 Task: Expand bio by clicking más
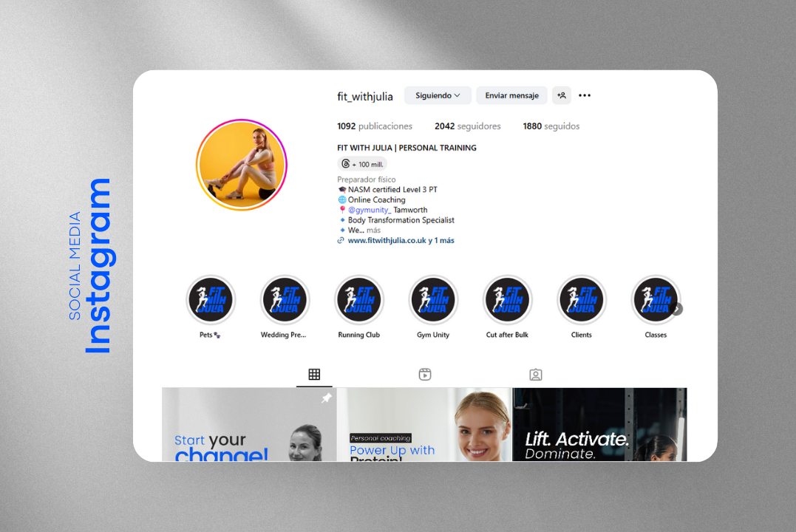(x=373, y=231)
